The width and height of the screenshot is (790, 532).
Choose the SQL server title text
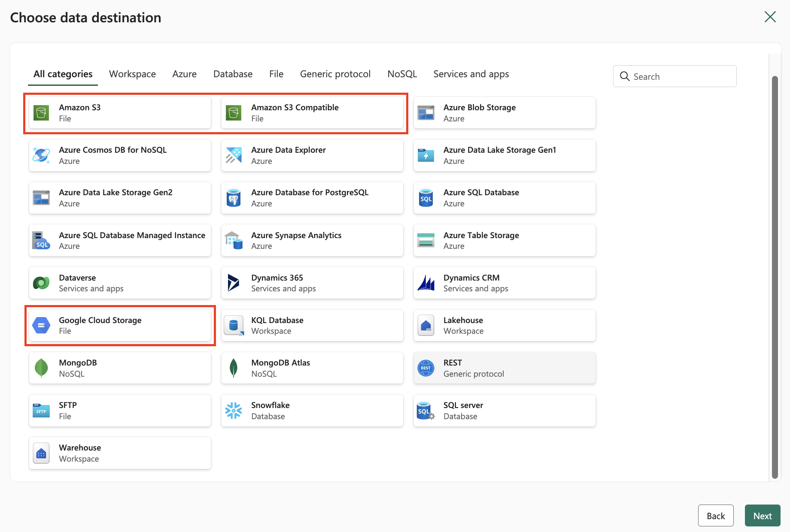click(x=463, y=405)
